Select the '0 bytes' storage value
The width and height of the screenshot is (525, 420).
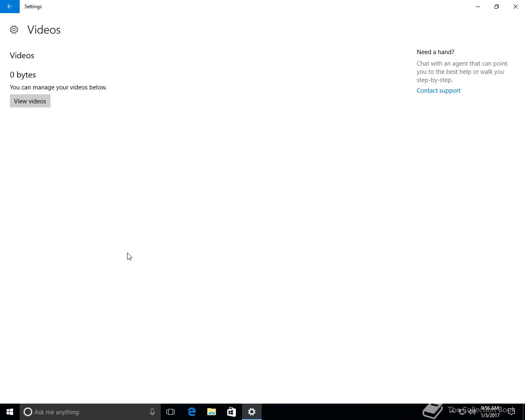(23, 75)
